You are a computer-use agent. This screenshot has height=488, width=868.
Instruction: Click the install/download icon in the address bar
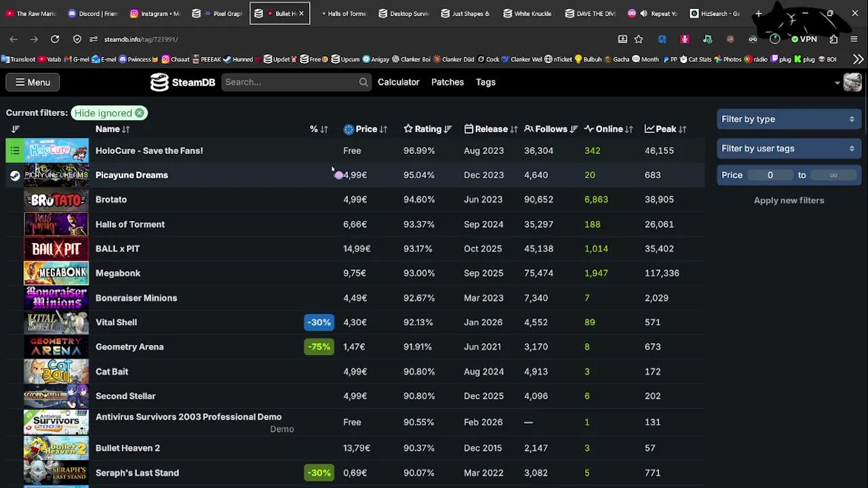pyautogui.click(x=623, y=39)
